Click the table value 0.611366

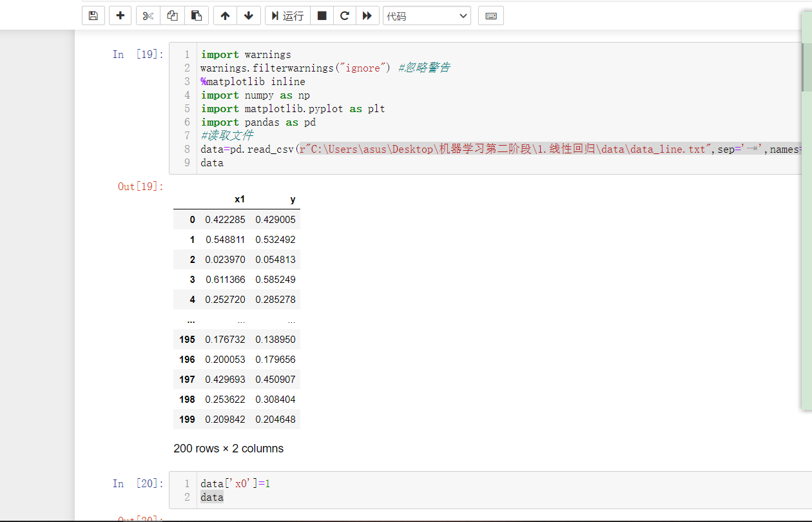(x=225, y=280)
